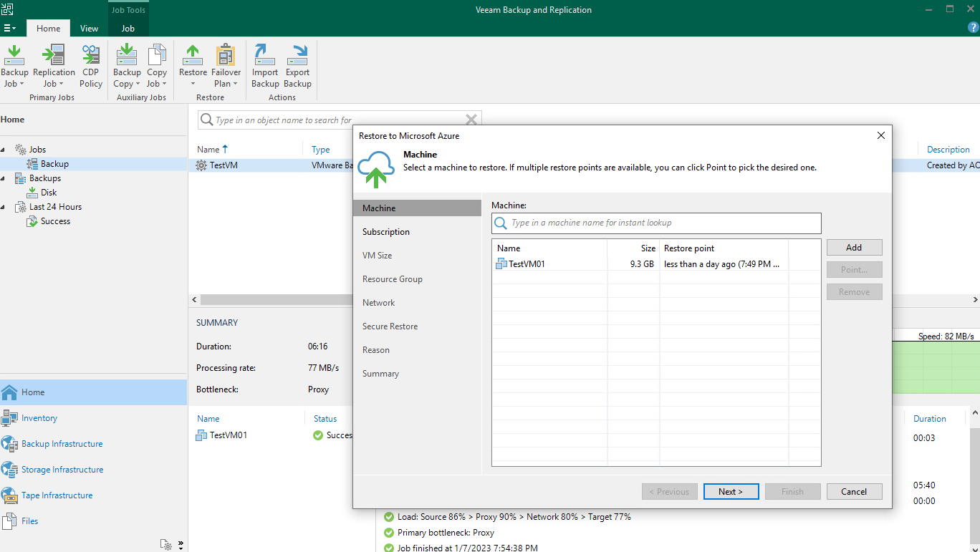Collapse the Backups tree node
This screenshot has height=552, width=980.
(x=4, y=178)
